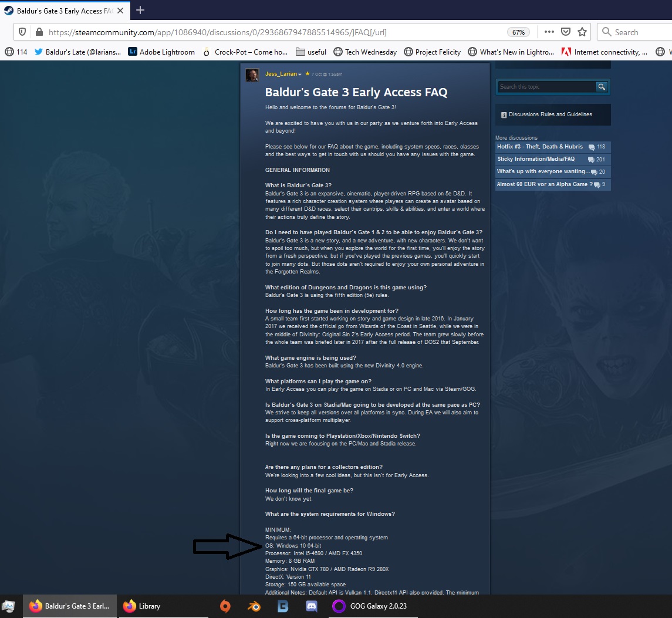672x618 pixels.
Task: Click the leftmost taskbar application icon
Action: pyautogui.click(x=8, y=606)
